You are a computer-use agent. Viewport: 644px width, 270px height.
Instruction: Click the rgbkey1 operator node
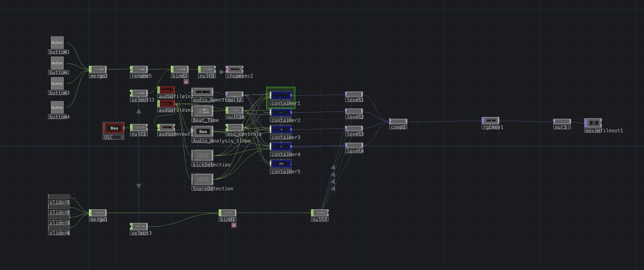tap(491, 120)
